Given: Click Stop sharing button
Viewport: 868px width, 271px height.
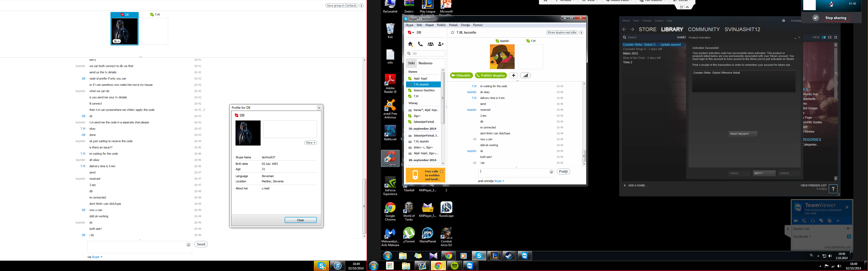Looking at the screenshot, I should point(836,18).
